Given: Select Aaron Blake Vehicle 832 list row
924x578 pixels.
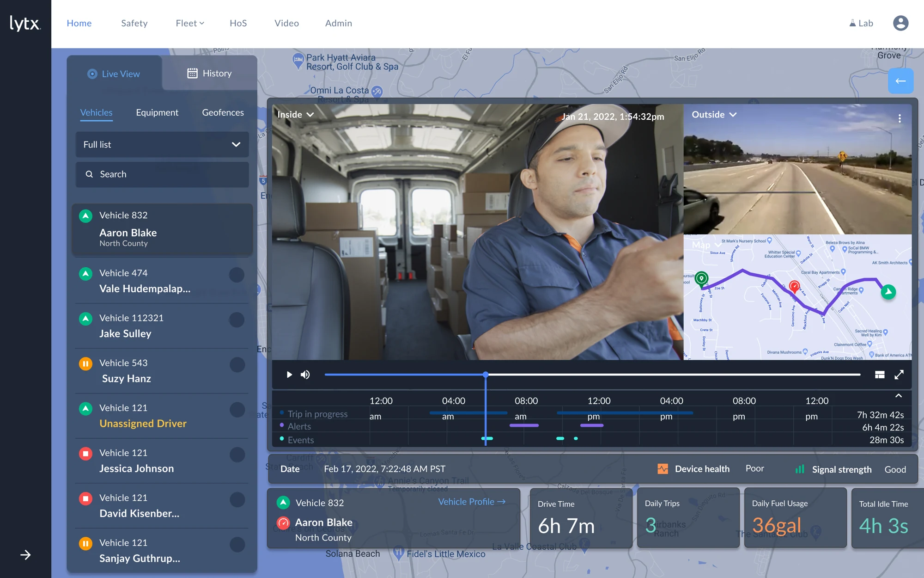Looking at the screenshot, I should (x=162, y=230).
